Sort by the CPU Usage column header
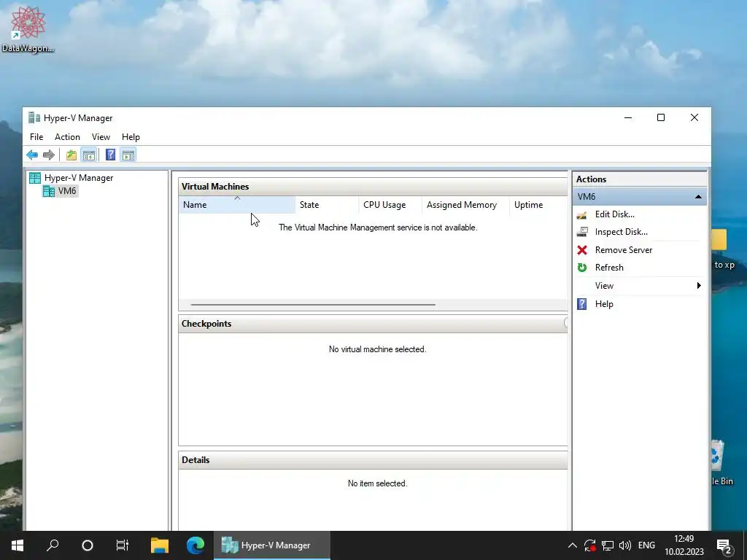This screenshot has width=747, height=560. (x=390, y=205)
